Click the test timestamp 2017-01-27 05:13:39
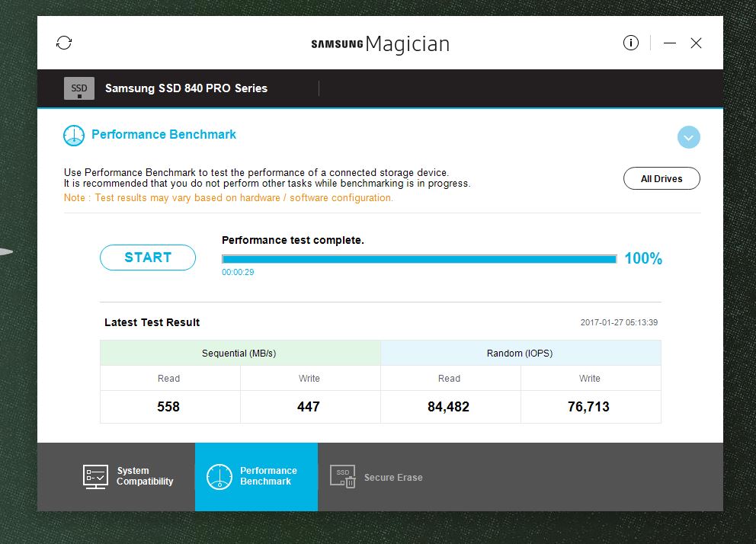The width and height of the screenshot is (756, 544). point(619,322)
